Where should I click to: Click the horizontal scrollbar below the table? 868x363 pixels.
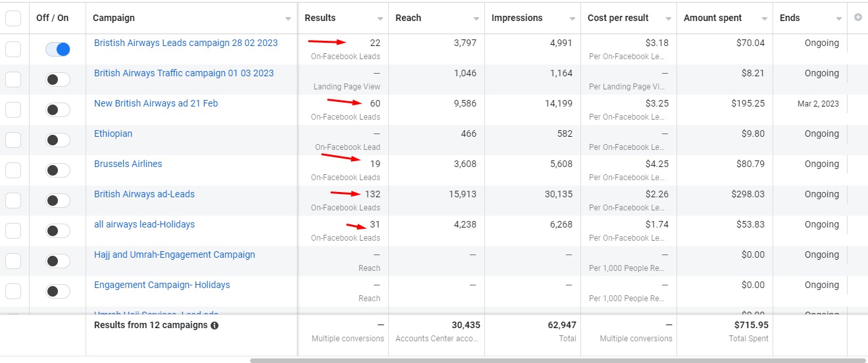(559, 360)
